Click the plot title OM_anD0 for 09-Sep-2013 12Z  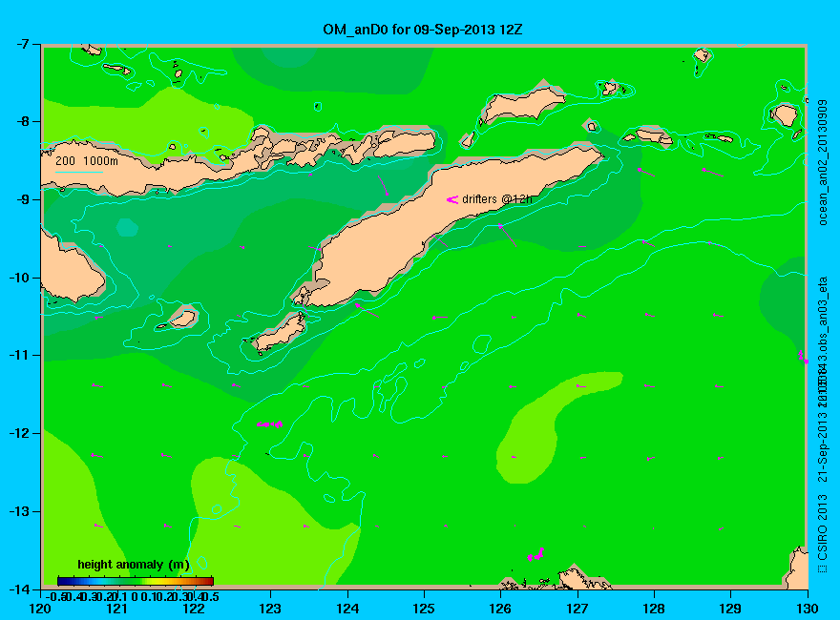coord(422,29)
